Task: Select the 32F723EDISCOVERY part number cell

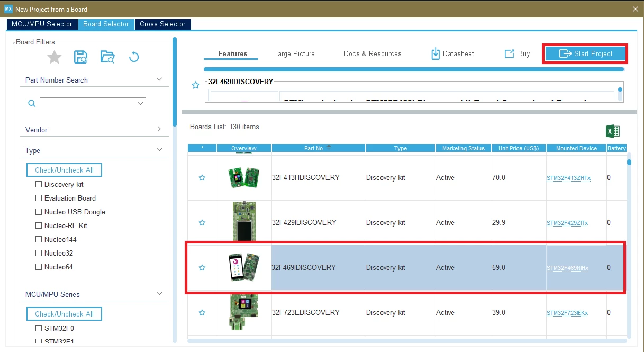Action: [x=318, y=313]
